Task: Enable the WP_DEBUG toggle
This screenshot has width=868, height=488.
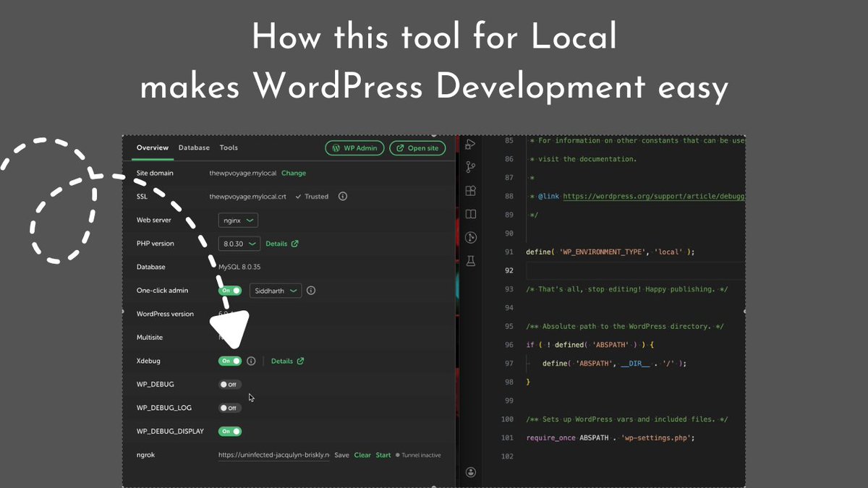Action: coord(230,385)
